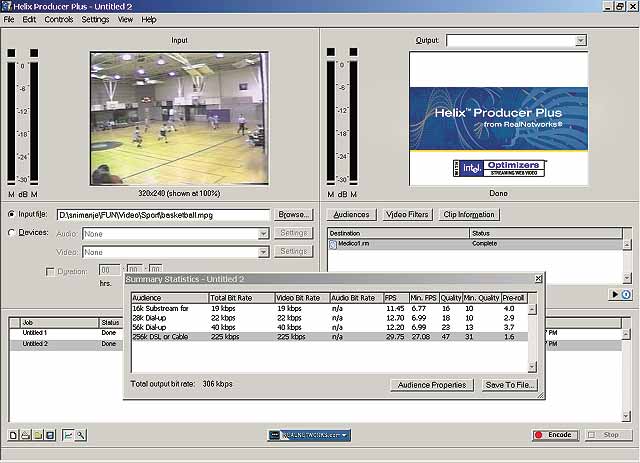This screenshot has width=640, height=463.
Task: Open the Video device dropdown
Action: coord(263,252)
